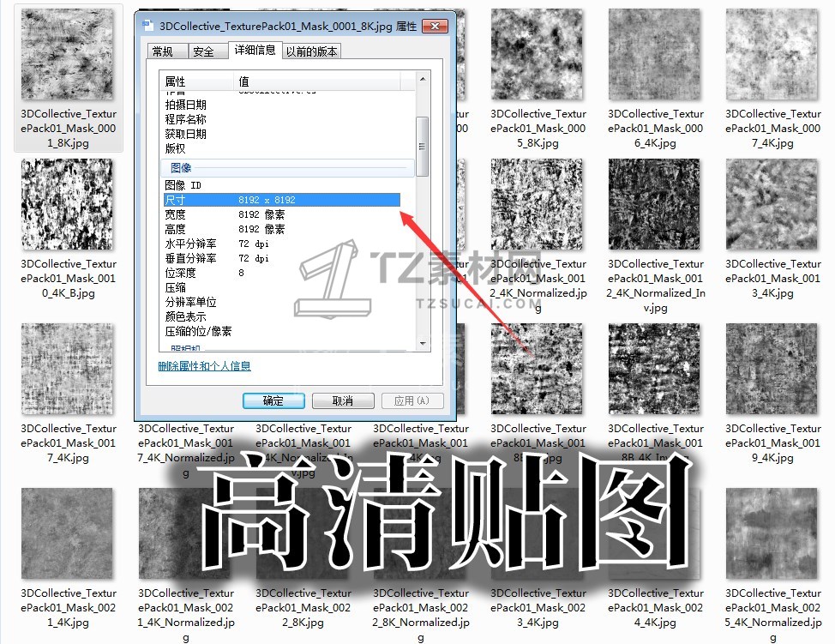Open the 安全 tab
The width and height of the screenshot is (835, 644).
pyautogui.click(x=207, y=51)
